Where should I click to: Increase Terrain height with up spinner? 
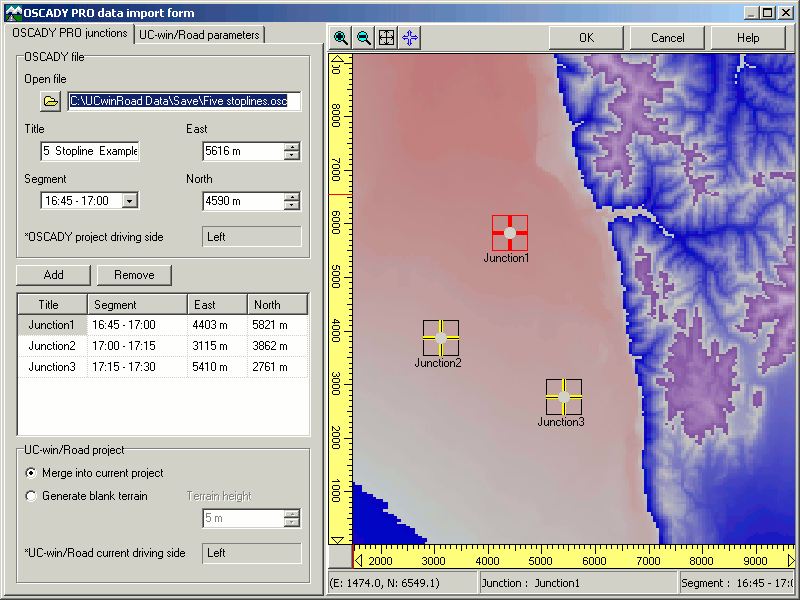292,514
